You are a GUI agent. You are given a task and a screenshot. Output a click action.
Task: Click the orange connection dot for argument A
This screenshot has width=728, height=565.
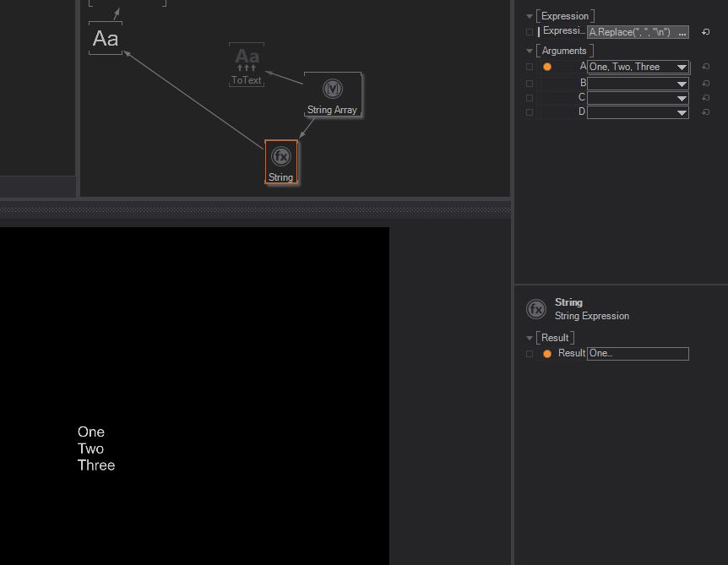tap(547, 67)
